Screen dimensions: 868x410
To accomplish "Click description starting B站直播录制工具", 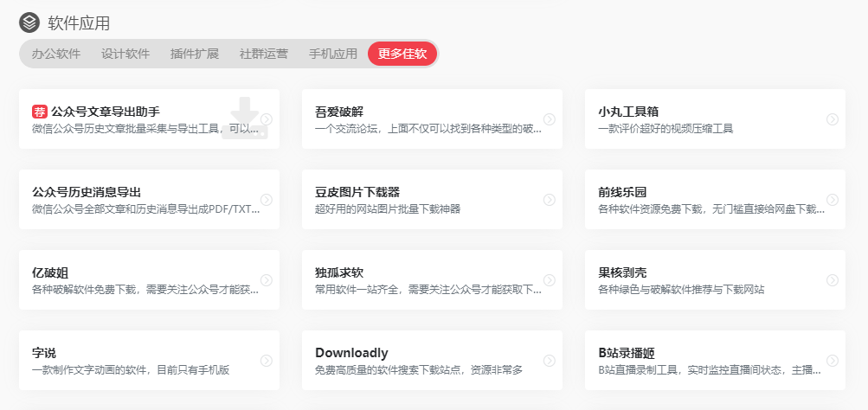I will (x=710, y=370).
